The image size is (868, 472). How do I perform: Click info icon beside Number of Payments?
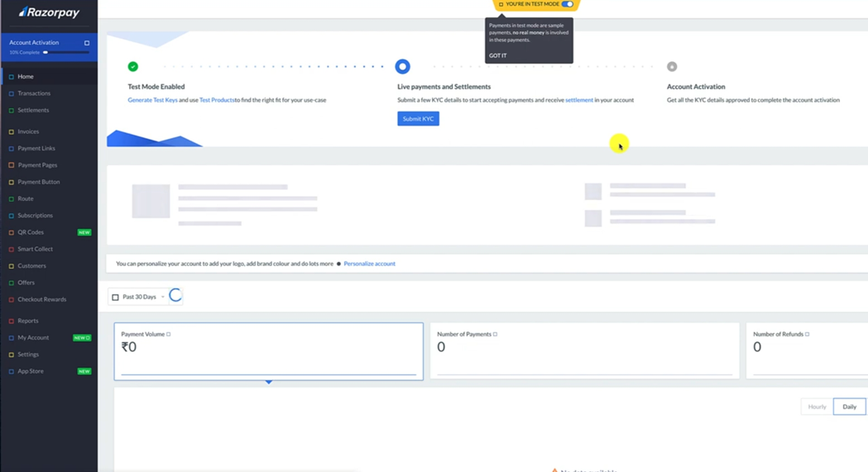[495, 335]
